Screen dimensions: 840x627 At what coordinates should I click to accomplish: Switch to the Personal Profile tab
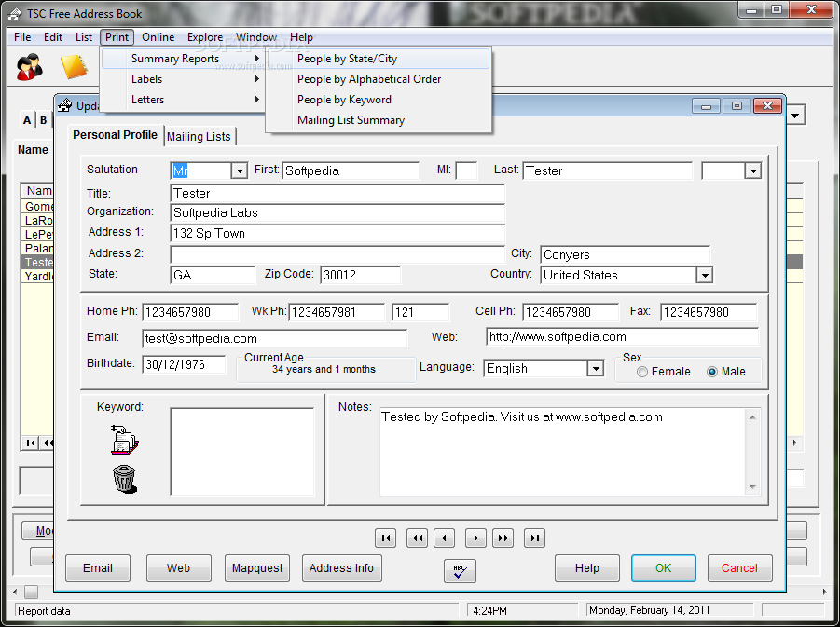[116, 135]
